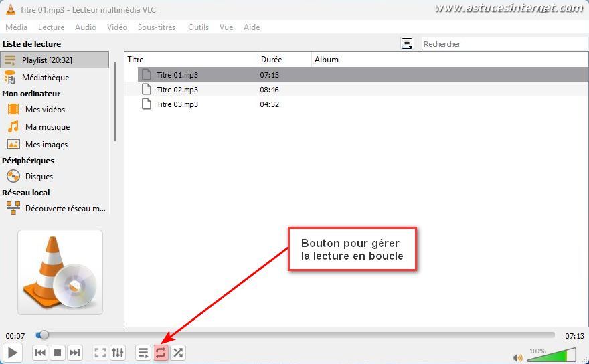Open the Média menu
The width and height of the screenshot is (589, 364).
coord(16,27)
